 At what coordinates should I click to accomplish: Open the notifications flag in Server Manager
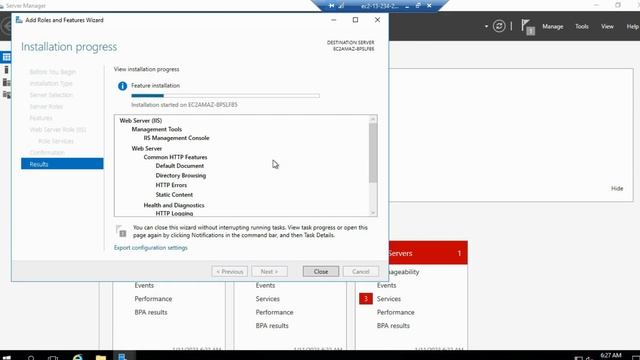pyautogui.click(x=528, y=27)
